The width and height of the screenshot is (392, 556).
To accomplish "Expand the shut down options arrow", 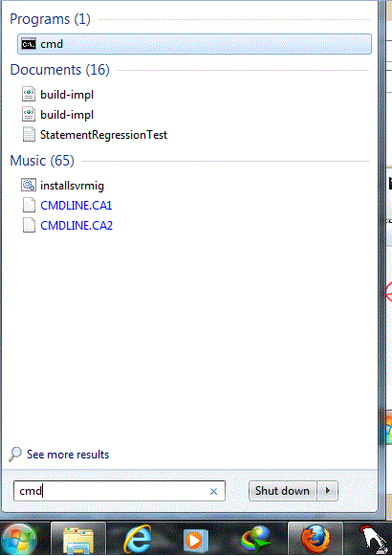I will point(328,491).
